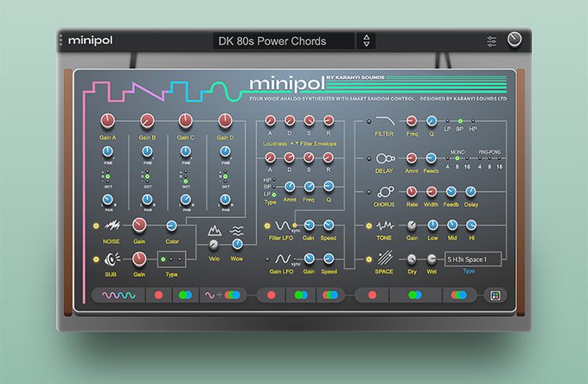Open the S H3k Space 1 type selector
Screen dimensions: 588x384
tap(472, 259)
